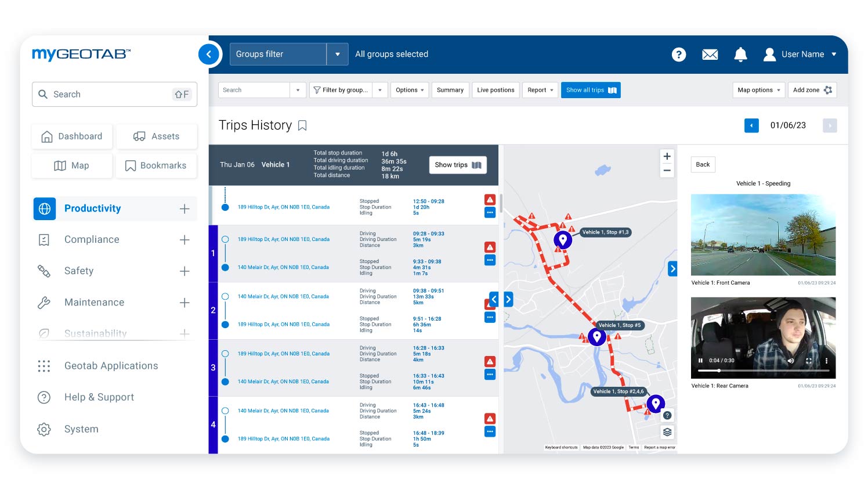Open the Map options dropdown
868x489 pixels.
click(758, 90)
